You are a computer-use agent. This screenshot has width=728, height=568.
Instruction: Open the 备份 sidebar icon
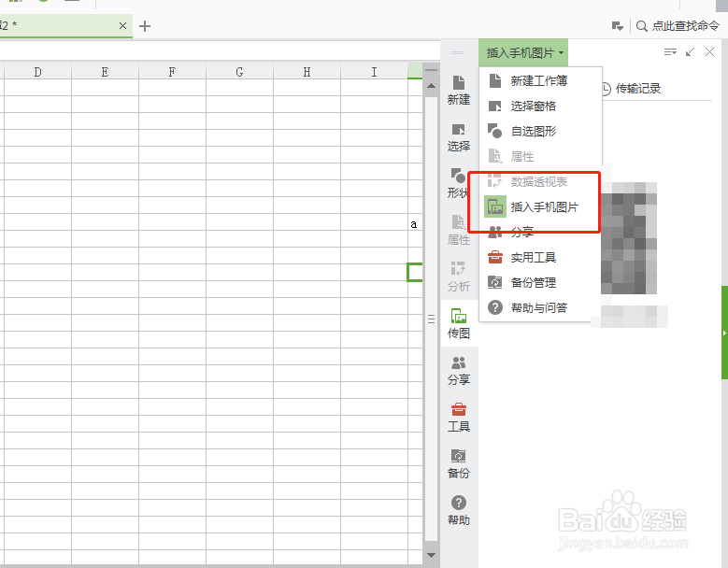coord(458,463)
